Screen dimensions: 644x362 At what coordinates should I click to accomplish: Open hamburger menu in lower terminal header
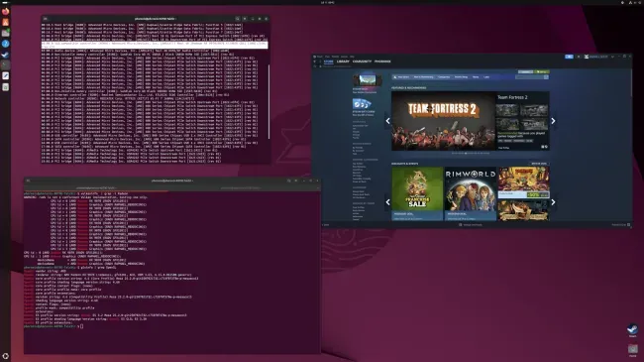click(x=296, y=181)
